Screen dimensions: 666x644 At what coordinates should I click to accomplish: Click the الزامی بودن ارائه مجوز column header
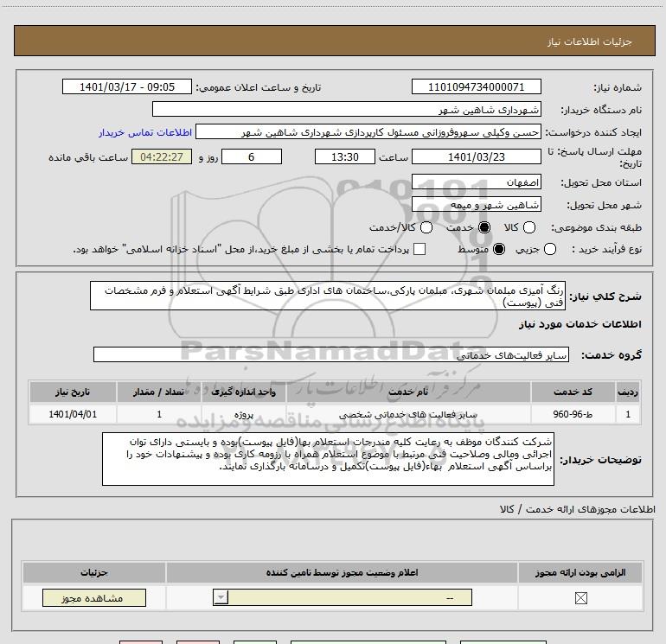580,572
